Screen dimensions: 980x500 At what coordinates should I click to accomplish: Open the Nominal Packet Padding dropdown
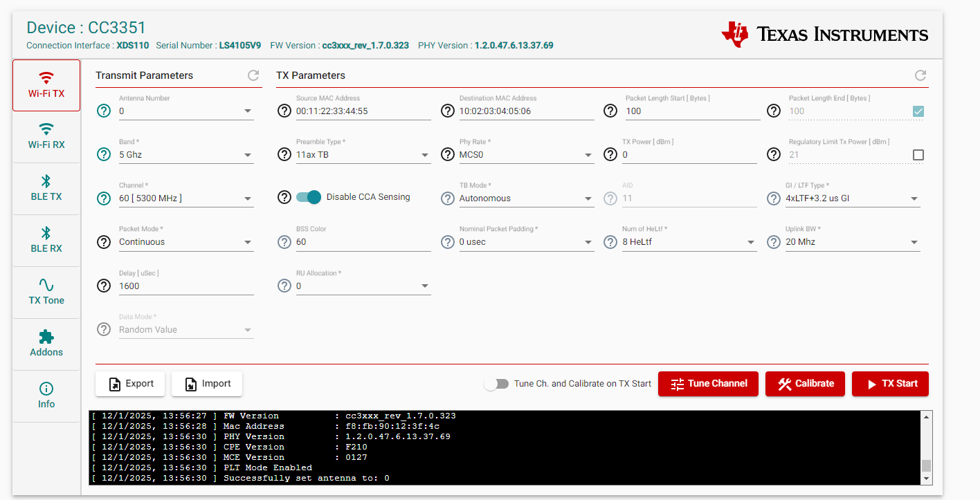pos(527,242)
